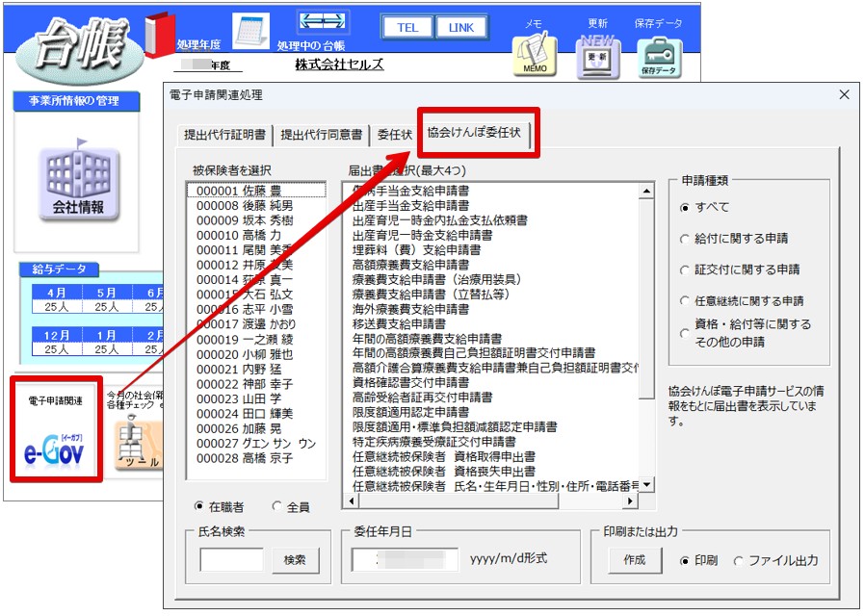The width and height of the screenshot is (865, 616).
Task: Select insured person 000009 坂本 秀樹
Action: [x=256, y=220]
